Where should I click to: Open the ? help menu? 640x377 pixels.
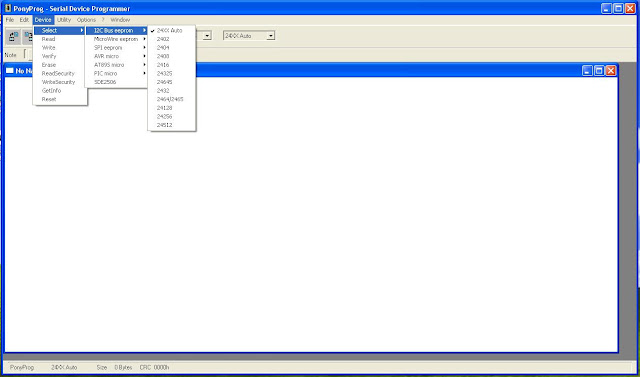point(103,20)
